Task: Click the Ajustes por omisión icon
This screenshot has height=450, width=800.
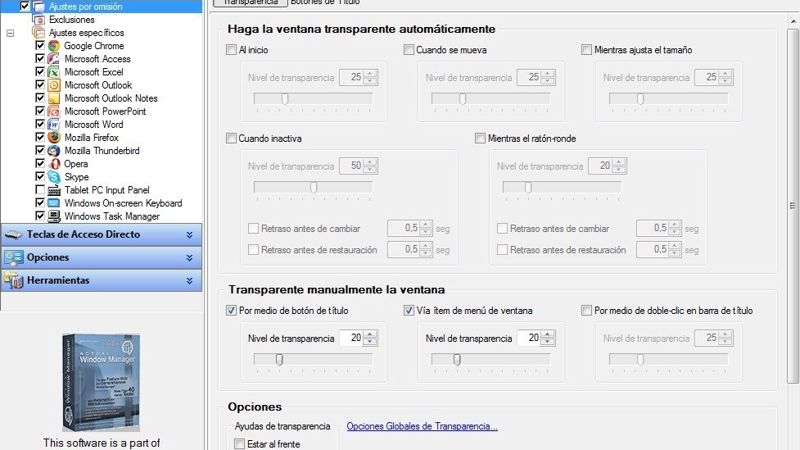Action: point(39,7)
